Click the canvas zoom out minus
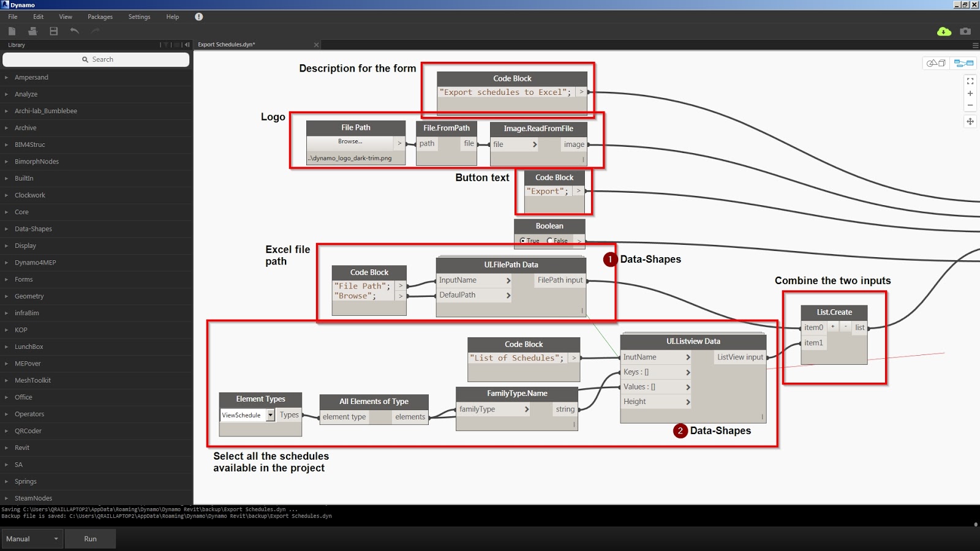 pos(970,105)
